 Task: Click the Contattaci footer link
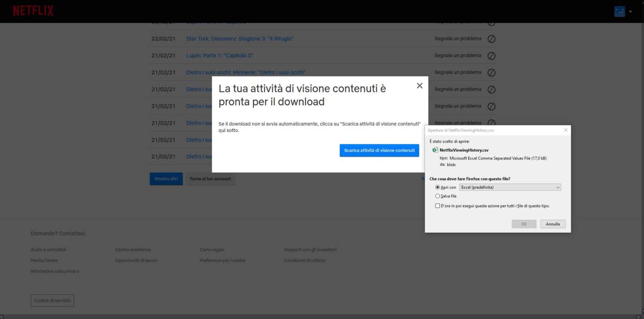pyautogui.click(x=72, y=234)
